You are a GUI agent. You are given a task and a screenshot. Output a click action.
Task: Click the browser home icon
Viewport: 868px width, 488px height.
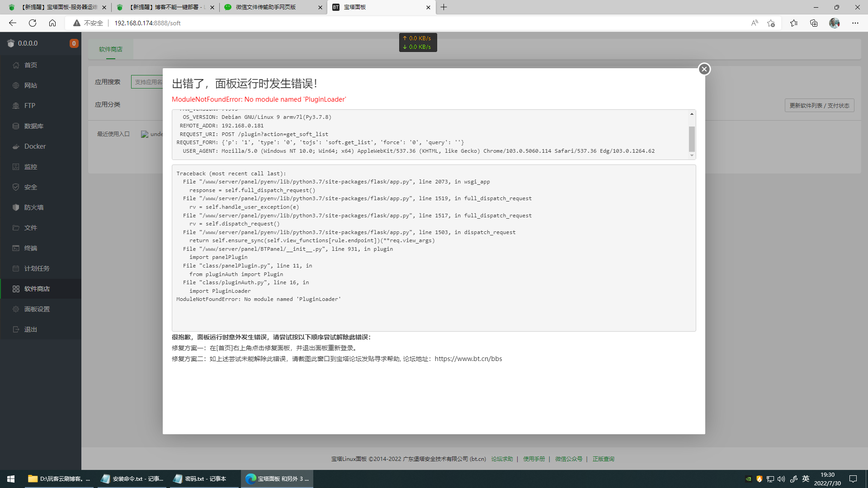(x=52, y=23)
